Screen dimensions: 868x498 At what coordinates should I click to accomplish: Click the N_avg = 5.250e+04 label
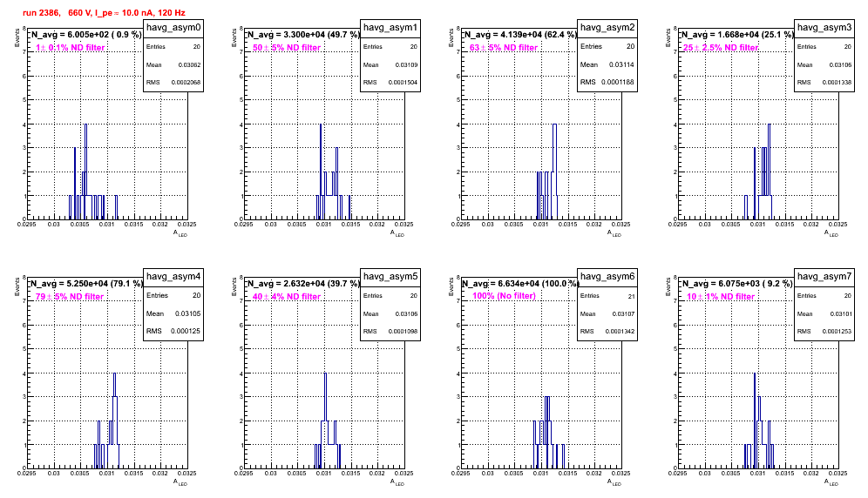(x=86, y=283)
